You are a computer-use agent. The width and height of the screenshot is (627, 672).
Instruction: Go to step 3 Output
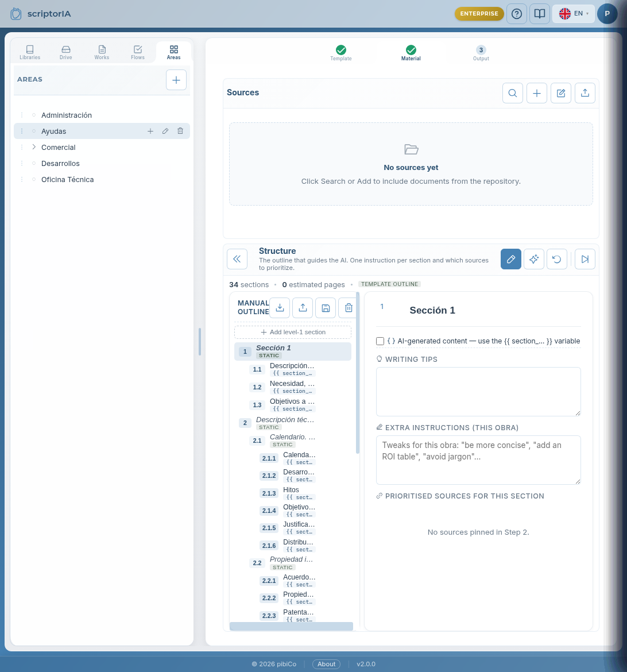click(x=481, y=53)
